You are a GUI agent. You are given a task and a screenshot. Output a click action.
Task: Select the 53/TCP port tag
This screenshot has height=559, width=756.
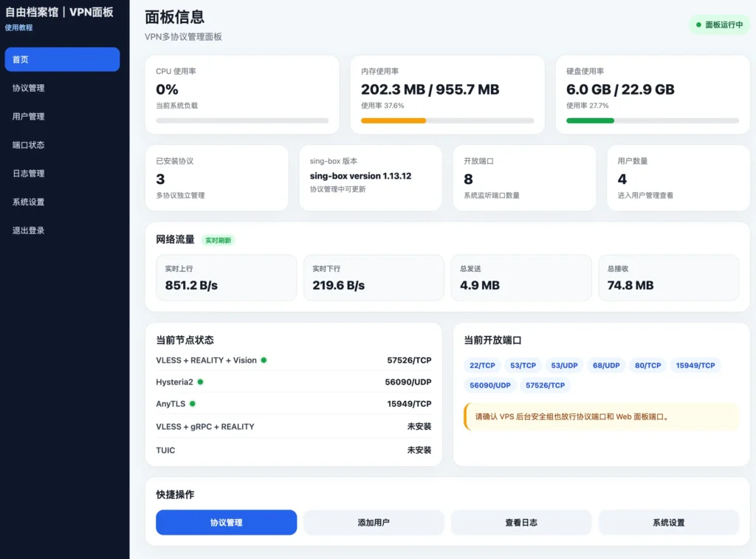[x=523, y=365]
